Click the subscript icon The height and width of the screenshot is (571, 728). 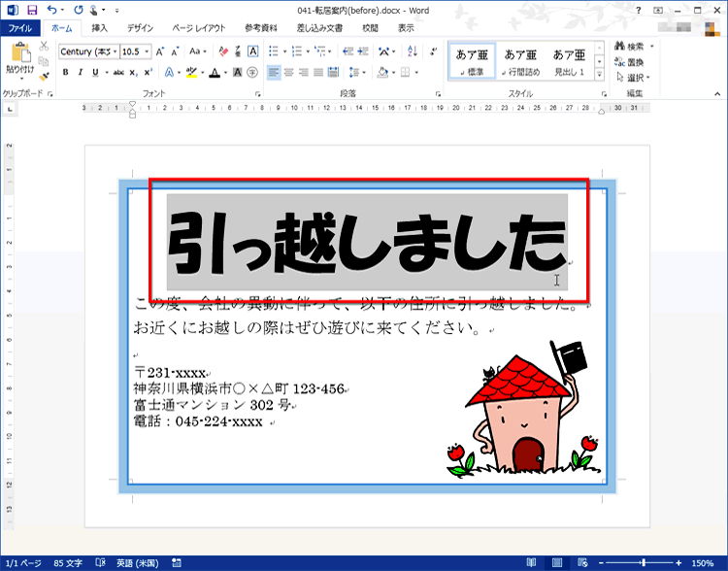[133, 73]
